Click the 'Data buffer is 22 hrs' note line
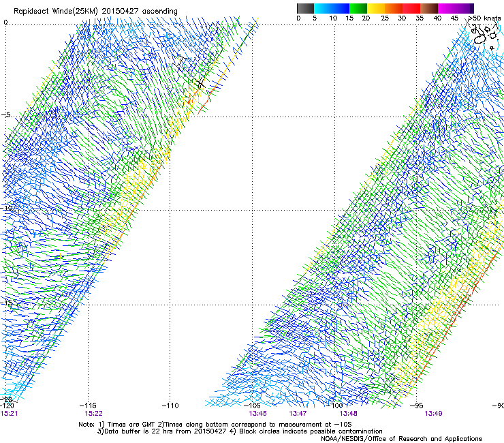This screenshot has width=504, height=443. 240,431
